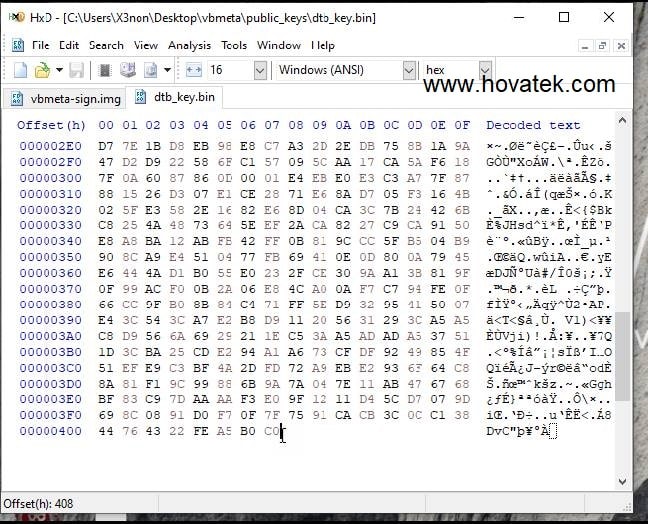The image size is (648, 524).
Task: Click the Open disk image icon
Action: (150, 70)
